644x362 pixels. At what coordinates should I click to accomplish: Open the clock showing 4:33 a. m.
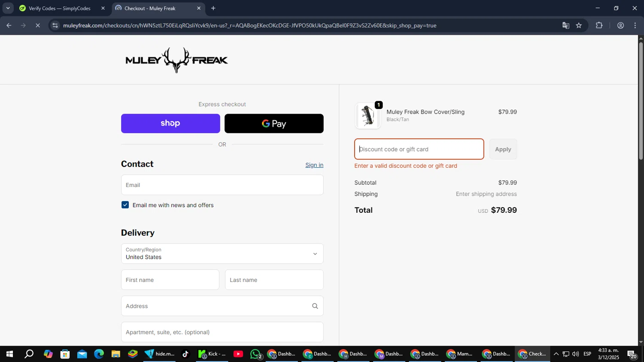(608, 354)
